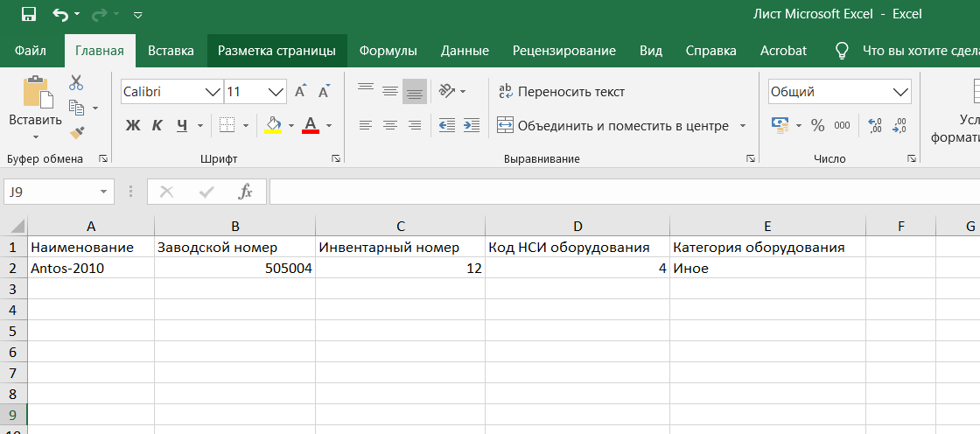Toggle bold Ж formatting
The image size is (980, 434).
click(132, 126)
